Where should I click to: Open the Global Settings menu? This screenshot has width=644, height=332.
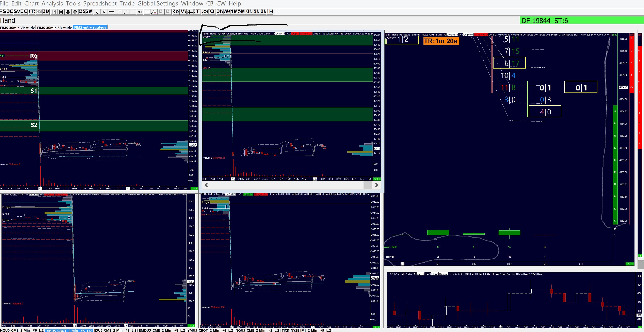tap(158, 3)
